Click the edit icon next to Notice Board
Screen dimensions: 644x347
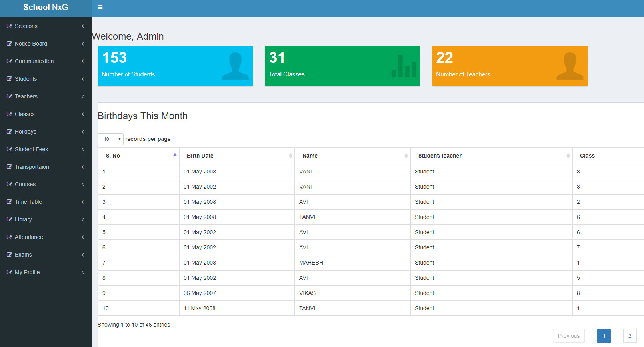(x=10, y=44)
